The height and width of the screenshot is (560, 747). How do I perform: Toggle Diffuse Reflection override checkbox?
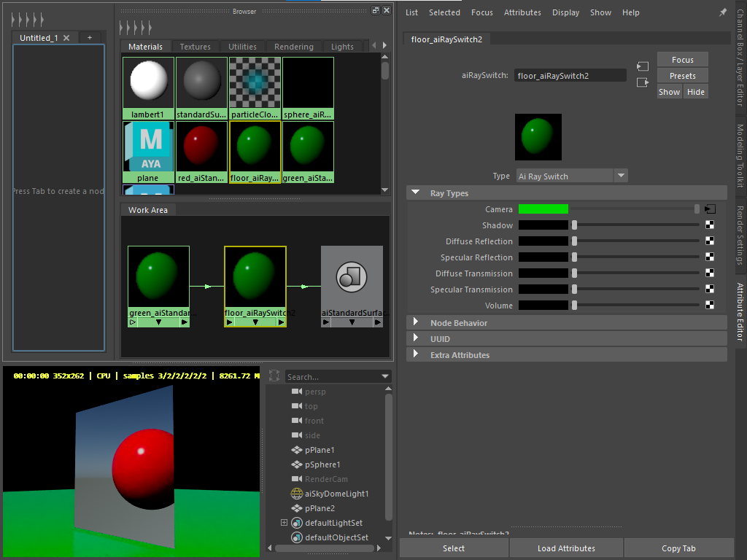(709, 241)
